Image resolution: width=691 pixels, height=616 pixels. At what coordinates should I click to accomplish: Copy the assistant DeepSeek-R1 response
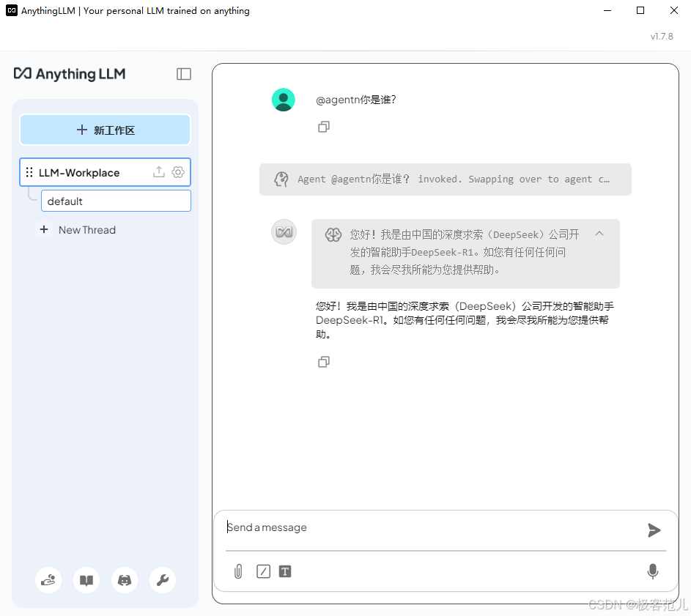pyautogui.click(x=324, y=362)
